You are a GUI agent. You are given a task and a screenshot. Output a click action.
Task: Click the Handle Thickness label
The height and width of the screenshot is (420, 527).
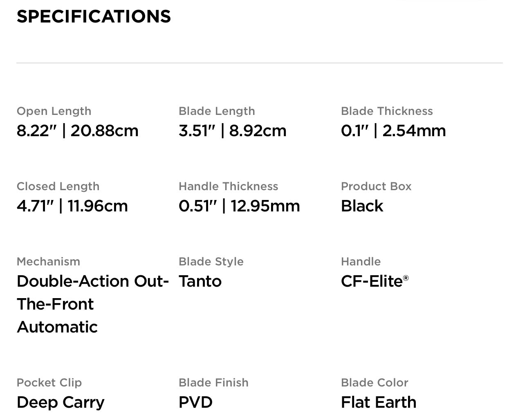[228, 186]
